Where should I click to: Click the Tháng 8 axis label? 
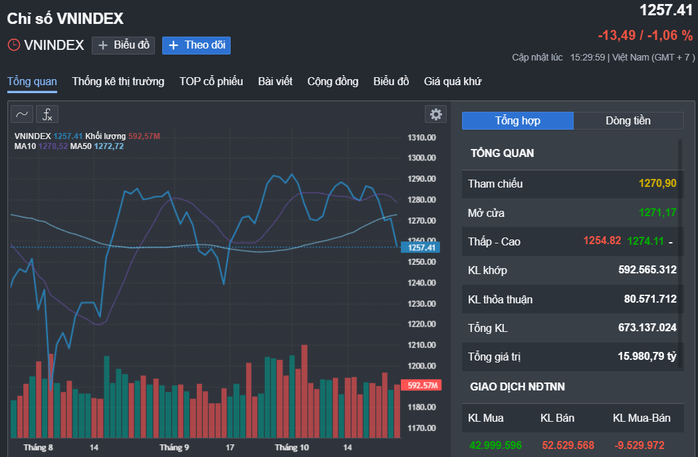tap(38, 447)
